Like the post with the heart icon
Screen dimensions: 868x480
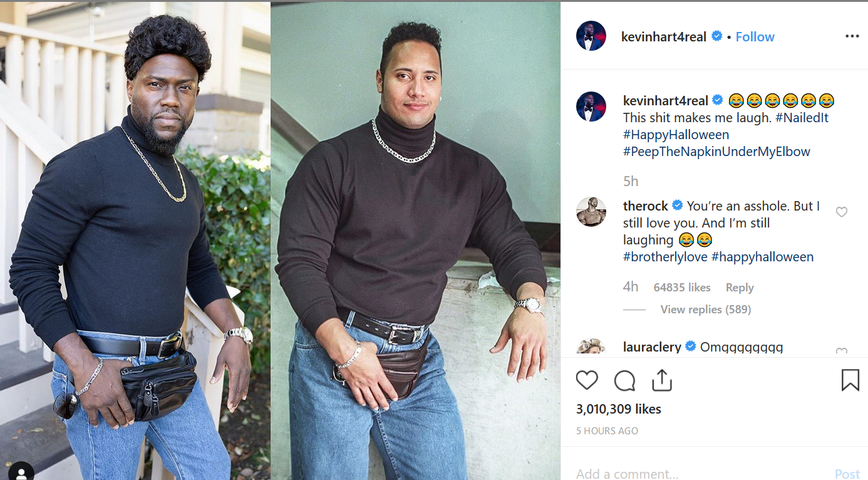[587, 380]
